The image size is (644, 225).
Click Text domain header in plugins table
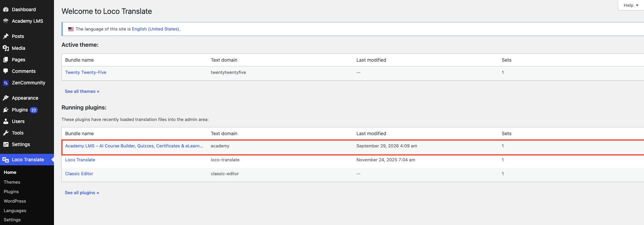pos(224,134)
